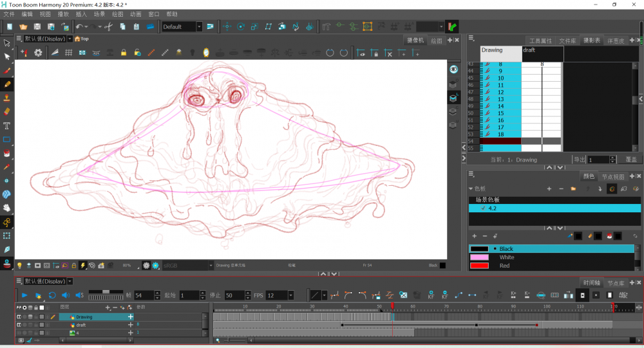The image size is (644, 348).
Task: Switch to the 文件库 tab
Action: pyautogui.click(x=567, y=41)
